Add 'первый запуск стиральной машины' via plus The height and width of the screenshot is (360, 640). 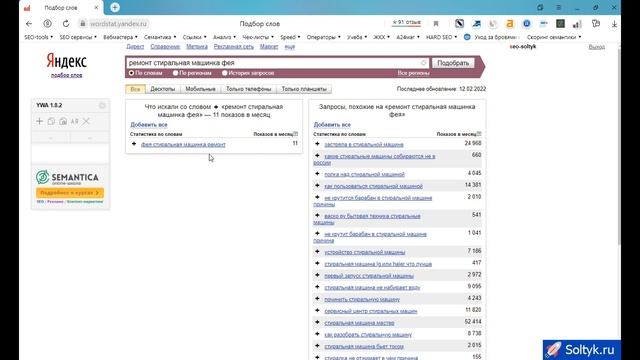coord(317,275)
